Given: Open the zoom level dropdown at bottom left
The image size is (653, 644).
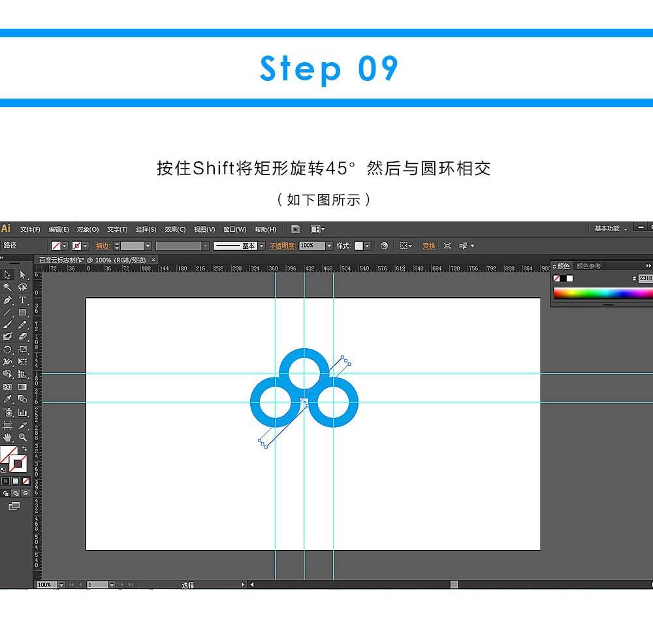Looking at the screenshot, I should pyautogui.click(x=61, y=585).
